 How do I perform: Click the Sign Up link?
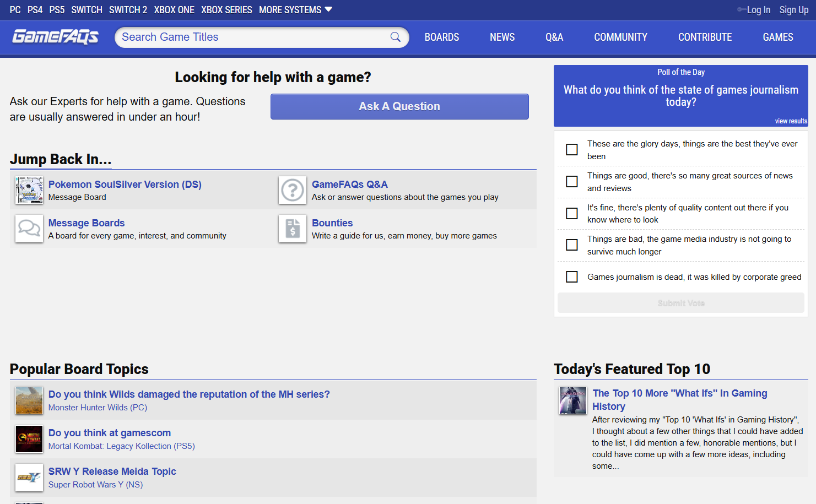(794, 10)
